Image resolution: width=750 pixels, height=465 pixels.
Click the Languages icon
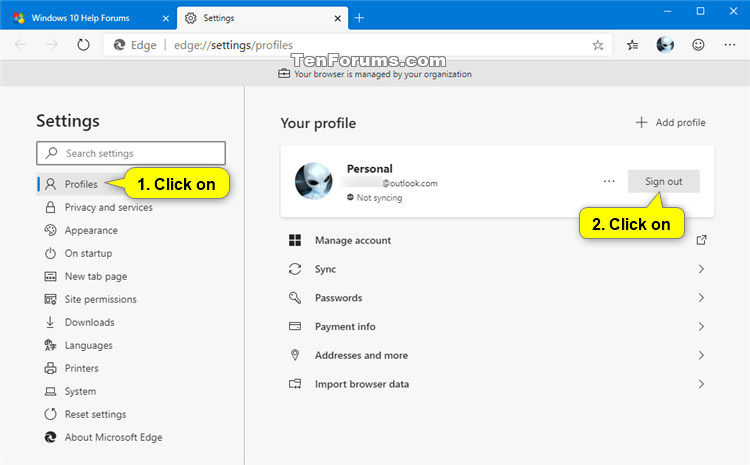click(50, 345)
